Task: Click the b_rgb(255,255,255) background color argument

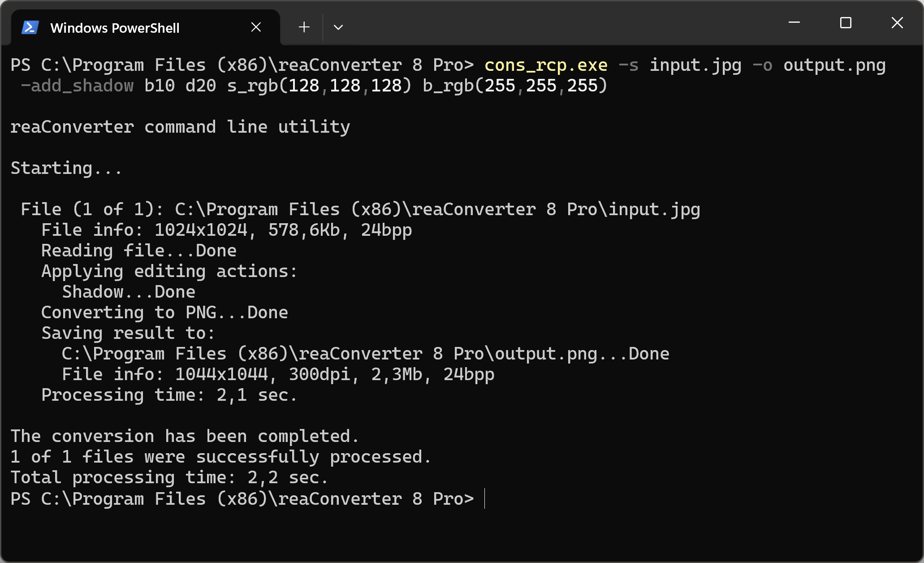Action: (515, 86)
